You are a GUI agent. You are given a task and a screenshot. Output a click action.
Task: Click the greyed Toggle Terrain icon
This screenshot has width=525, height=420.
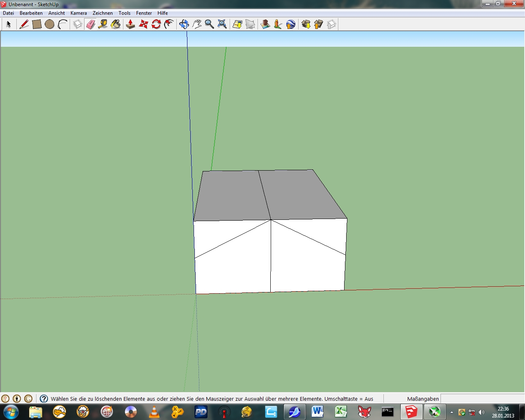[250, 24]
